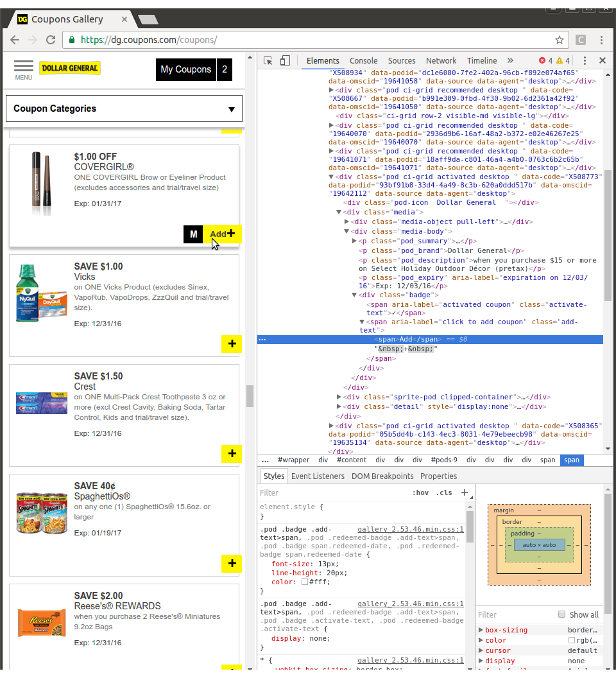
Task: Open the Event Listeners tab
Action: [318, 476]
